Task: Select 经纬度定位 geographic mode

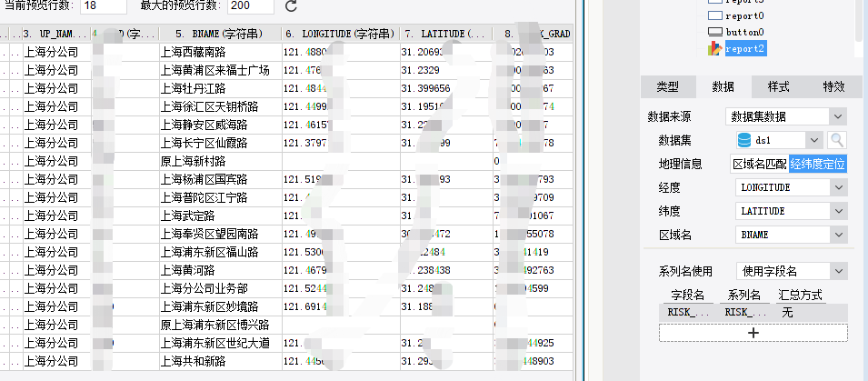Action: pyautogui.click(x=818, y=164)
